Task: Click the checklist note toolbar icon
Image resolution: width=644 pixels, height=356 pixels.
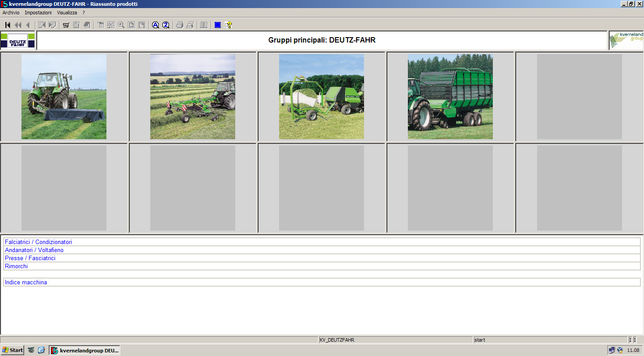Action: (76, 25)
